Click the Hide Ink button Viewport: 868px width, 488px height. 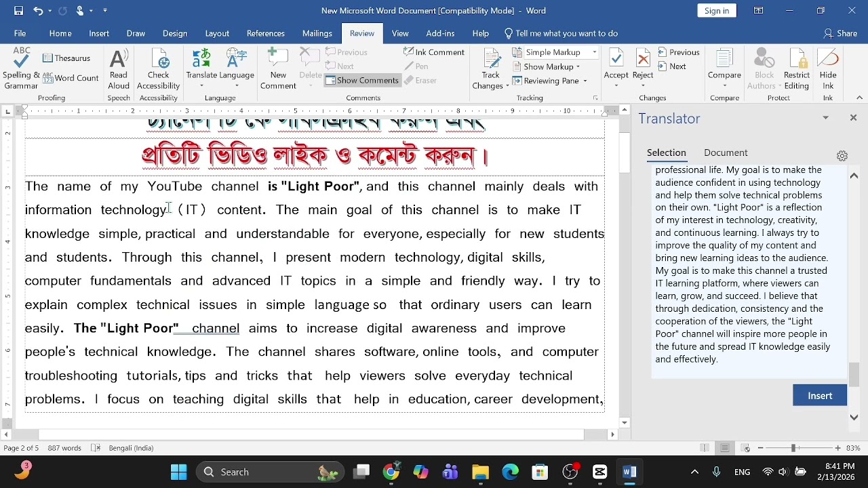[x=828, y=68]
